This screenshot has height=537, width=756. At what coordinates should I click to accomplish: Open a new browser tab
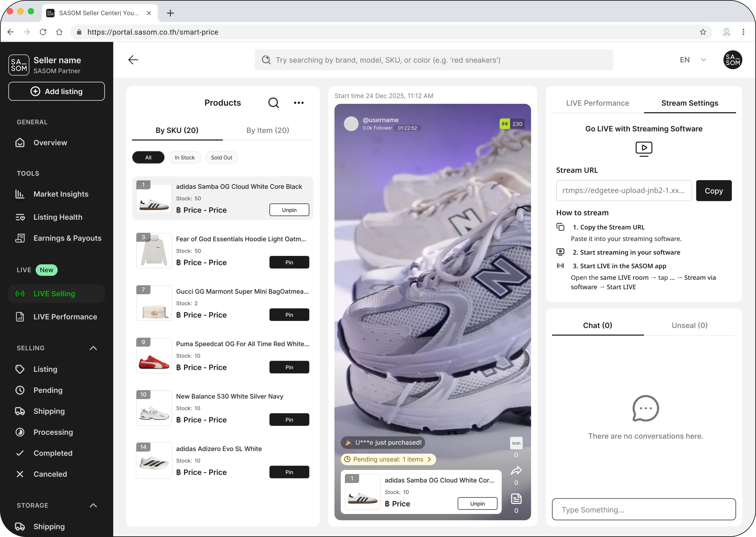(x=170, y=13)
